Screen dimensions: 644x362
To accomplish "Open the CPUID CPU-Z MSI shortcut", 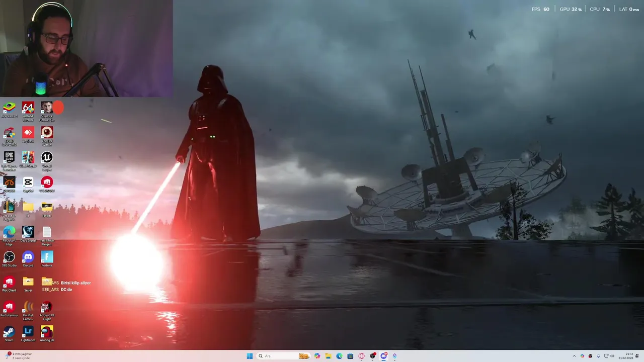I will (9, 136).
